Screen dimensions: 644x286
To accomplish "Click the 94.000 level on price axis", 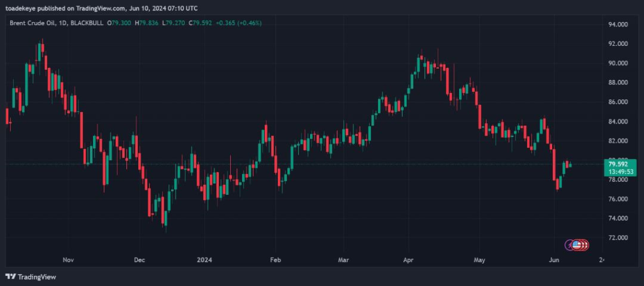I will click(x=618, y=25).
